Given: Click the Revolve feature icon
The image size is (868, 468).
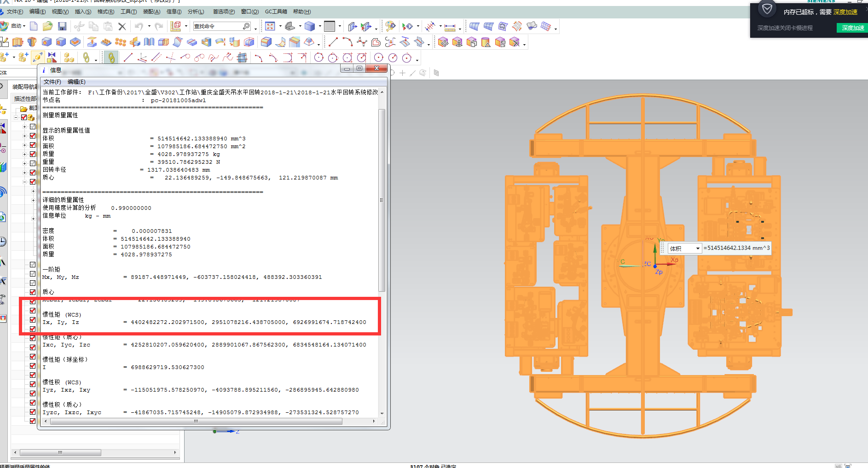Looking at the screenshot, I should click(x=32, y=42).
